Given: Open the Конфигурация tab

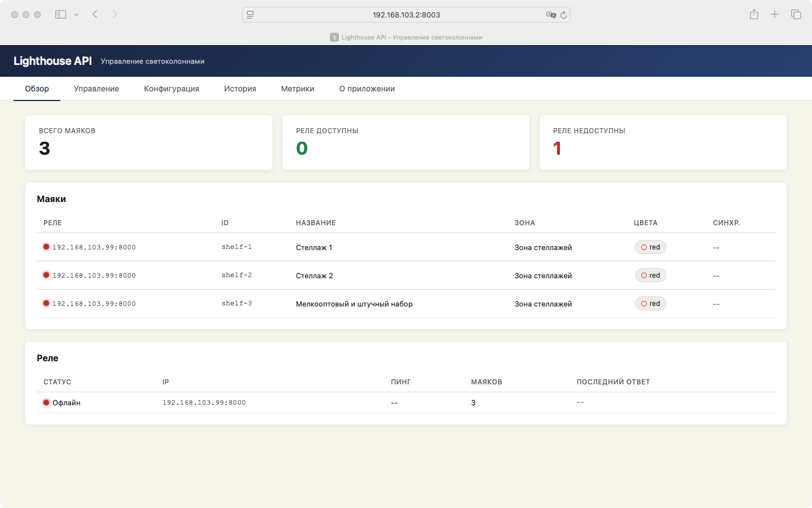Looking at the screenshot, I should [x=171, y=89].
